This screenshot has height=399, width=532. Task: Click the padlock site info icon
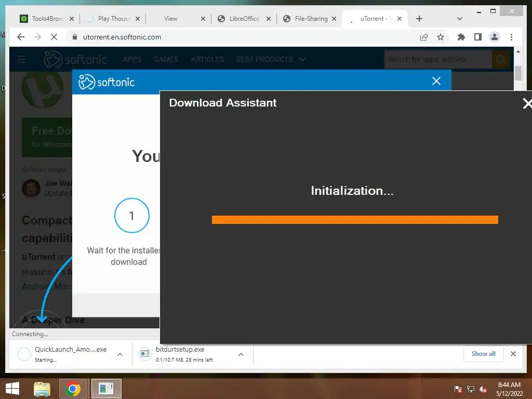coord(75,37)
